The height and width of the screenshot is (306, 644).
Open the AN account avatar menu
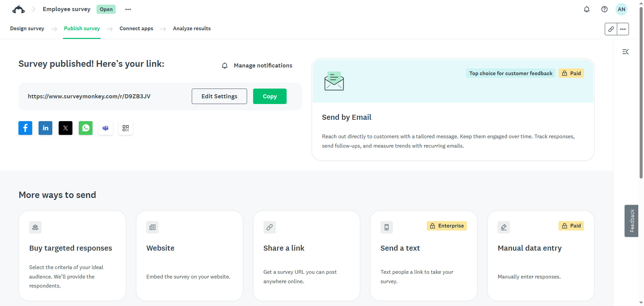pyautogui.click(x=622, y=9)
